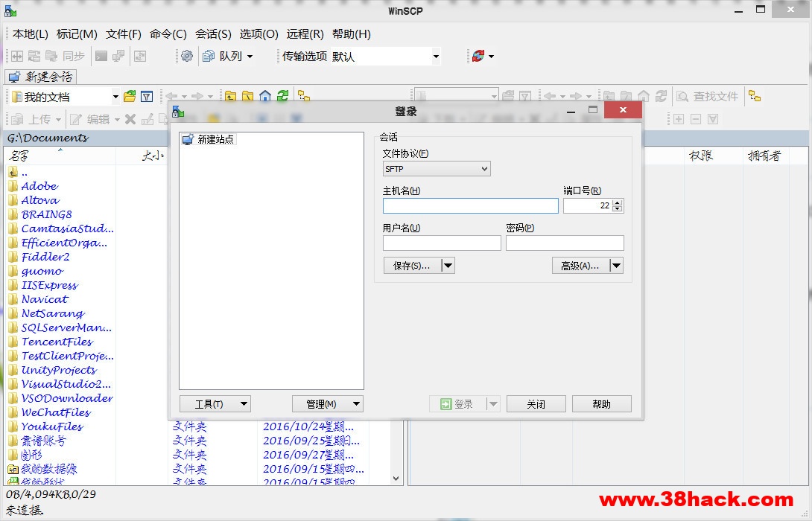Click 查找文件 find files button

point(708,96)
